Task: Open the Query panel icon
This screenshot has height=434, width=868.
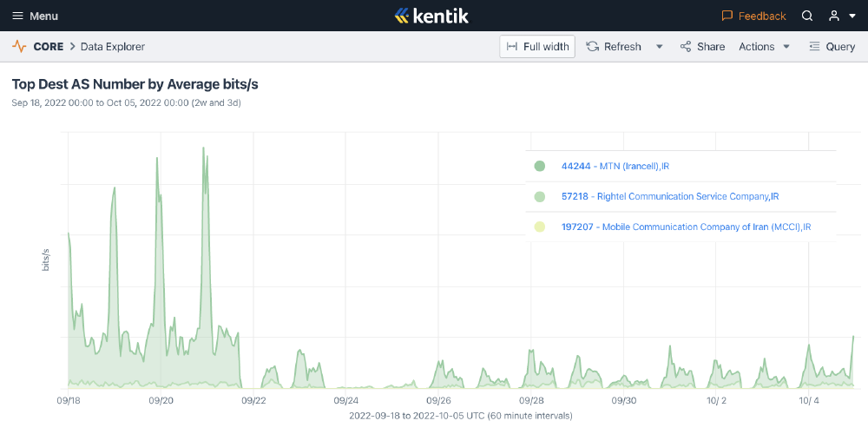Action: (814, 47)
